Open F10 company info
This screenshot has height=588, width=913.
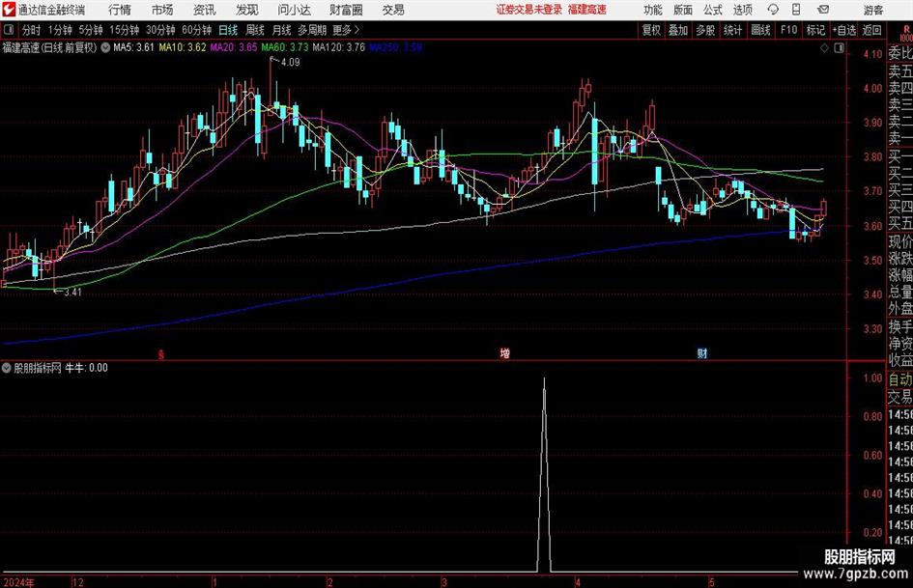click(x=788, y=30)
